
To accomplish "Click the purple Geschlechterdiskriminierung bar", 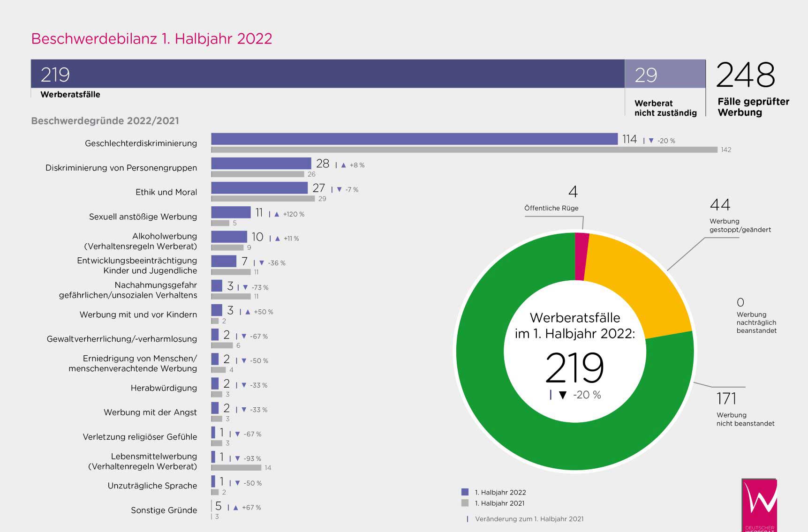I will point(415,139).
